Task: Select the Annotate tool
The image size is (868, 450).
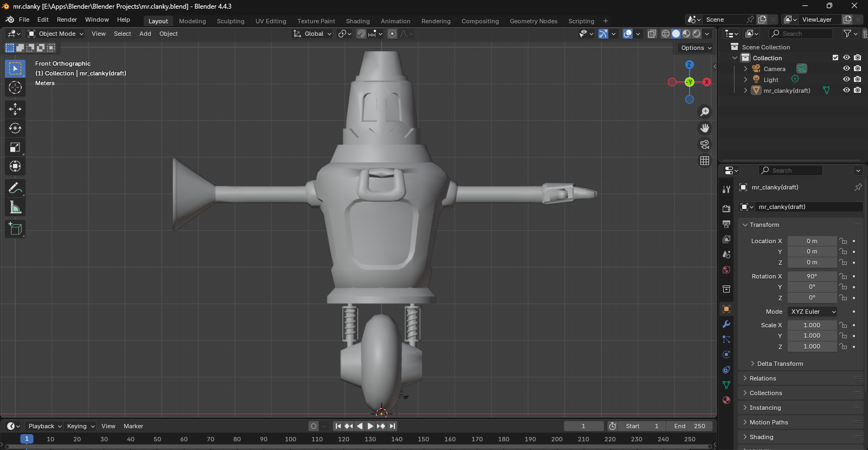Action: [x=15, y=188]
